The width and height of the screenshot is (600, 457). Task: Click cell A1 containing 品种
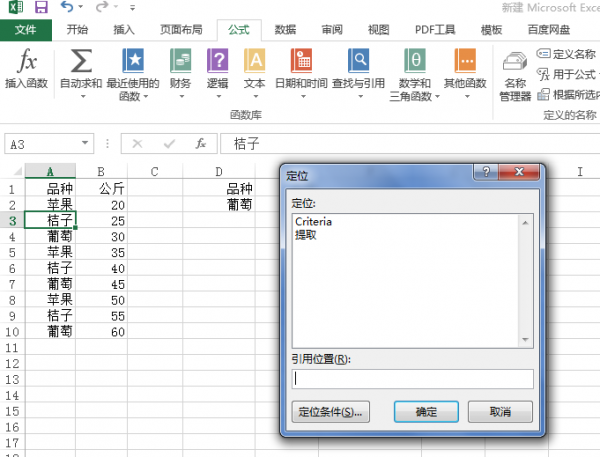tap(50, 189)
